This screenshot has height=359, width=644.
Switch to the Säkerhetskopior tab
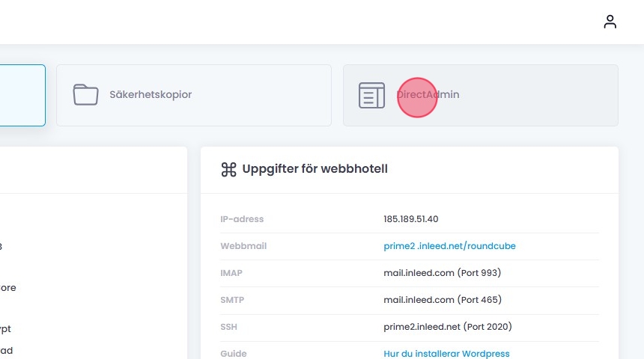pyautogui.click(x=193, y=95)
